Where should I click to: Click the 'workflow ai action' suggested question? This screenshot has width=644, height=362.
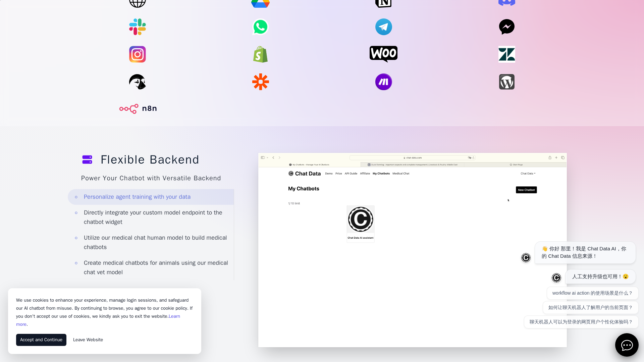point(592,293)
